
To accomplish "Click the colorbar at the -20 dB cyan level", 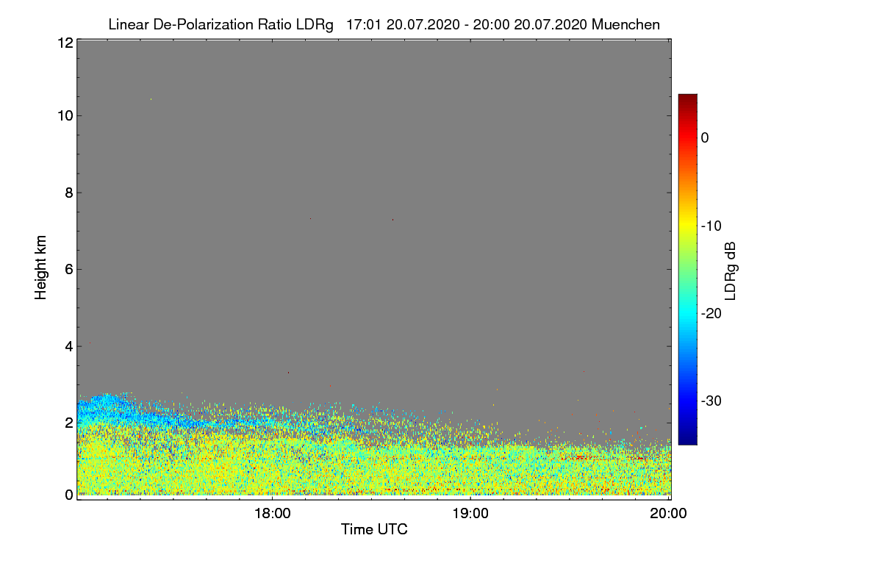I will (x=687, y=313).
